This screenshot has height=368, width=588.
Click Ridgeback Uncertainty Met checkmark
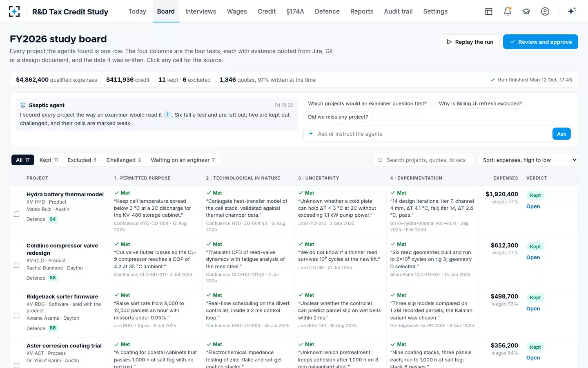(x=301, y=295)
